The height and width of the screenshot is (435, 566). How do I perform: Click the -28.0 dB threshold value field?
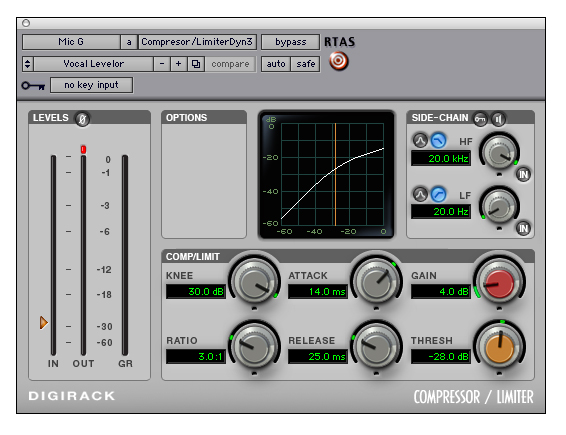point(441,356)
